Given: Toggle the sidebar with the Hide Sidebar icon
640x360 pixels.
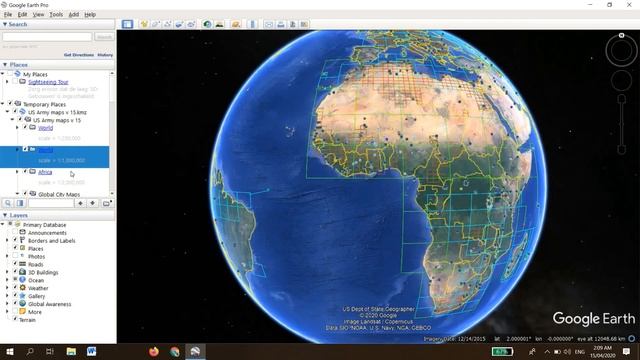Looking at the screenshot, I should [x=127, y=24].
